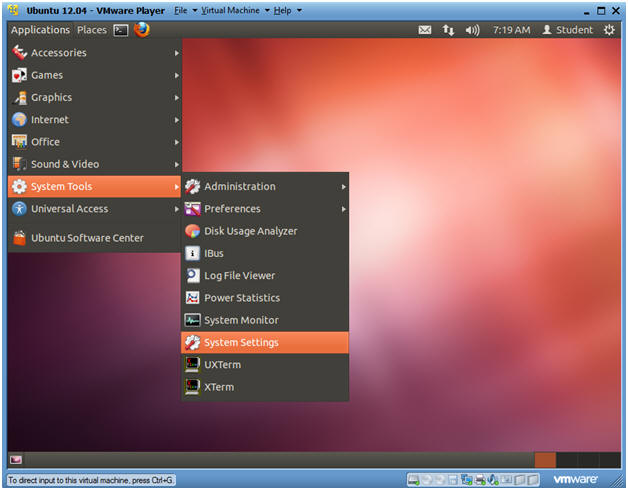Click the IBus icon

192,254
